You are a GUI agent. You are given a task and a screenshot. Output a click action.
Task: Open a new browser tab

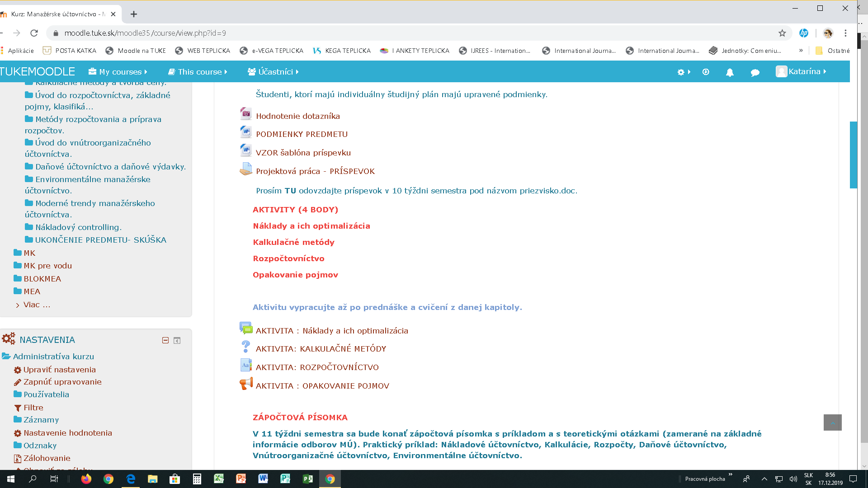coord(134,14)
